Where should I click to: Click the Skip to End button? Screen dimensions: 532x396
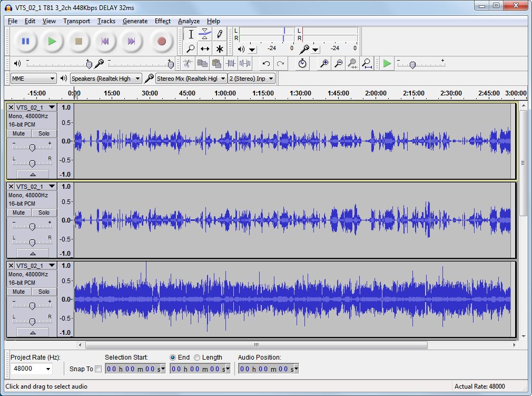point(132,41)
